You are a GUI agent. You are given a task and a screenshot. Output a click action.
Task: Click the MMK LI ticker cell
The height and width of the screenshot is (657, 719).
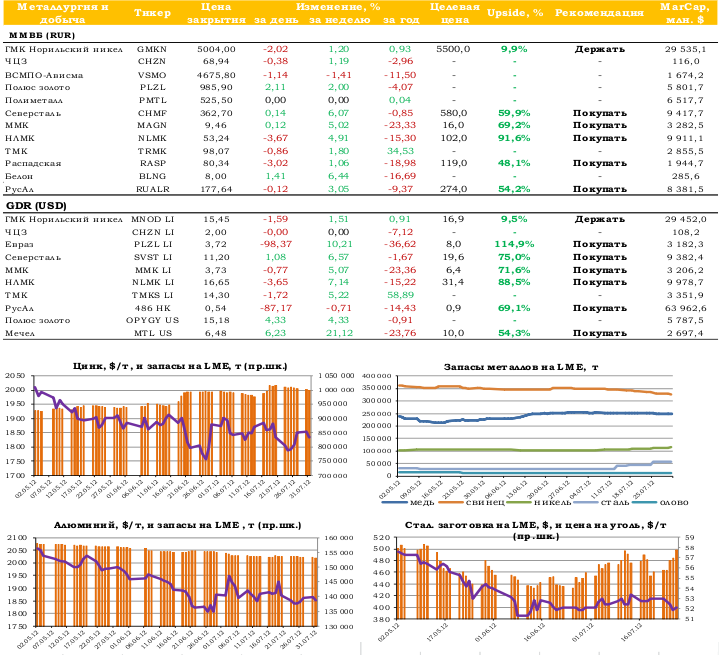pyautogui.click(x=153, y=270)
